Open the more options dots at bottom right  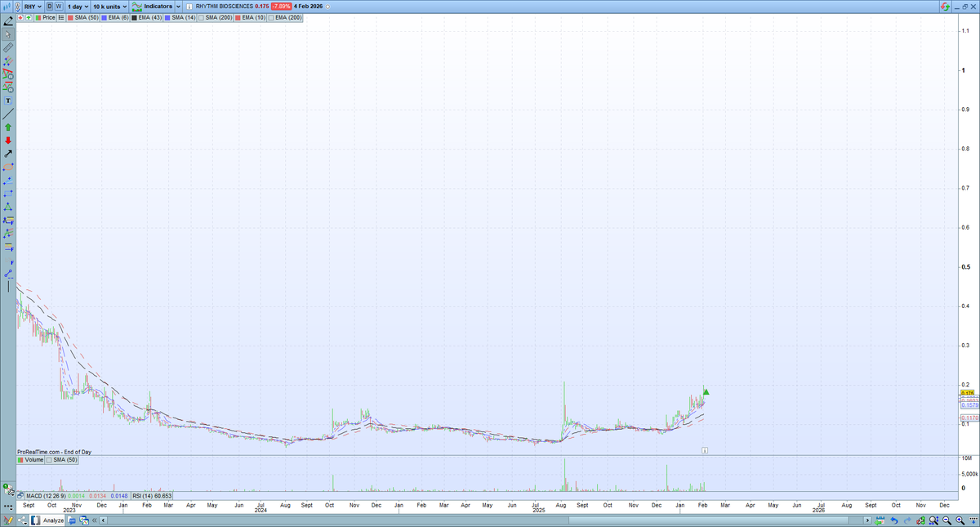973,520
